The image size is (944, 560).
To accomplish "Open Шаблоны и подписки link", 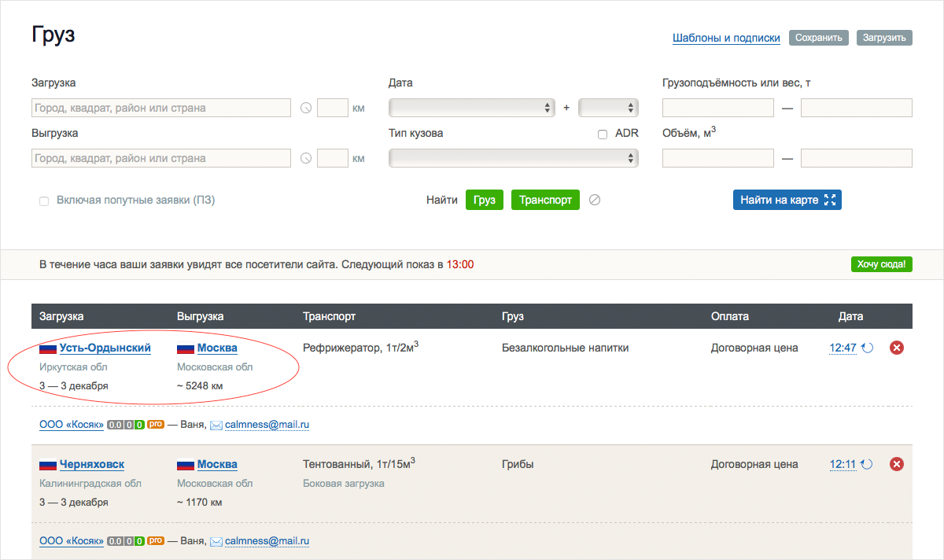I will click(726, 38).
